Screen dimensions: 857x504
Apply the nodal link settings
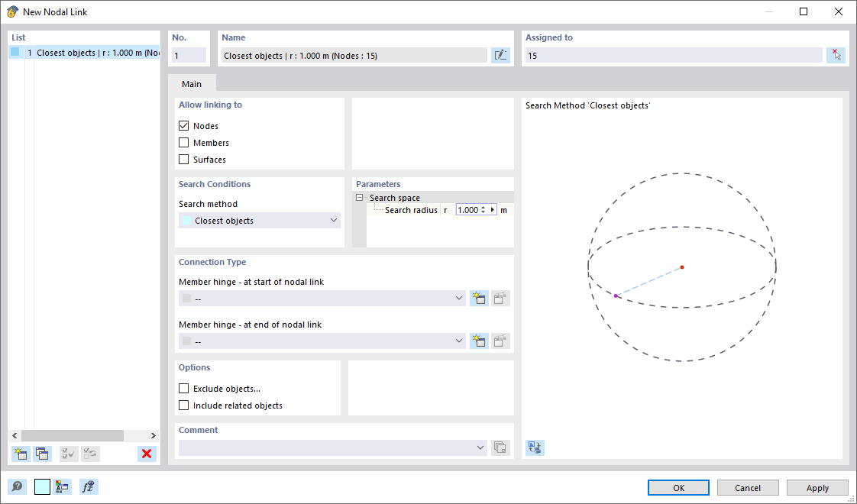[x=817, y=487]
